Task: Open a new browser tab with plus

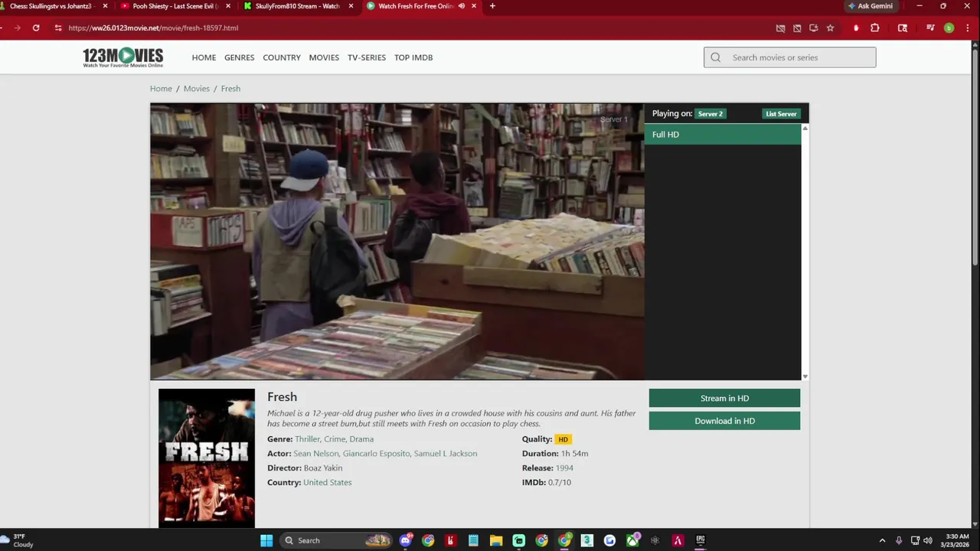Action: tap(492, 6)
